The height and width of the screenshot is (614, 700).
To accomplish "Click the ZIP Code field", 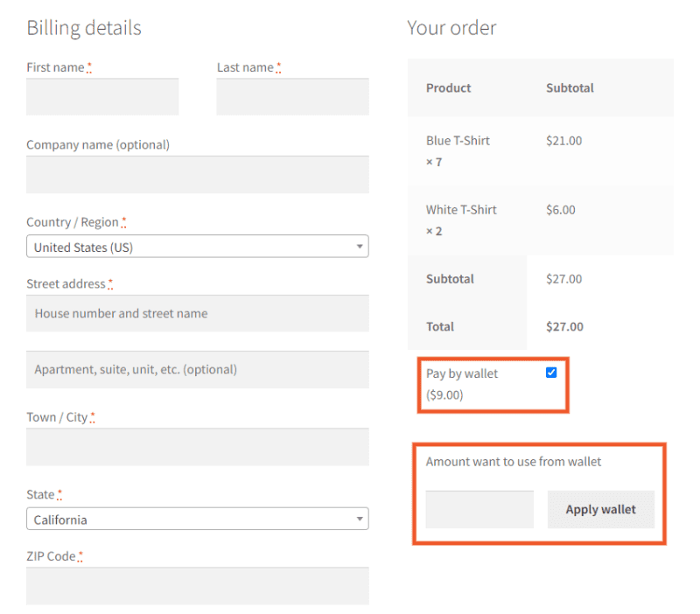I will point(197,585).
